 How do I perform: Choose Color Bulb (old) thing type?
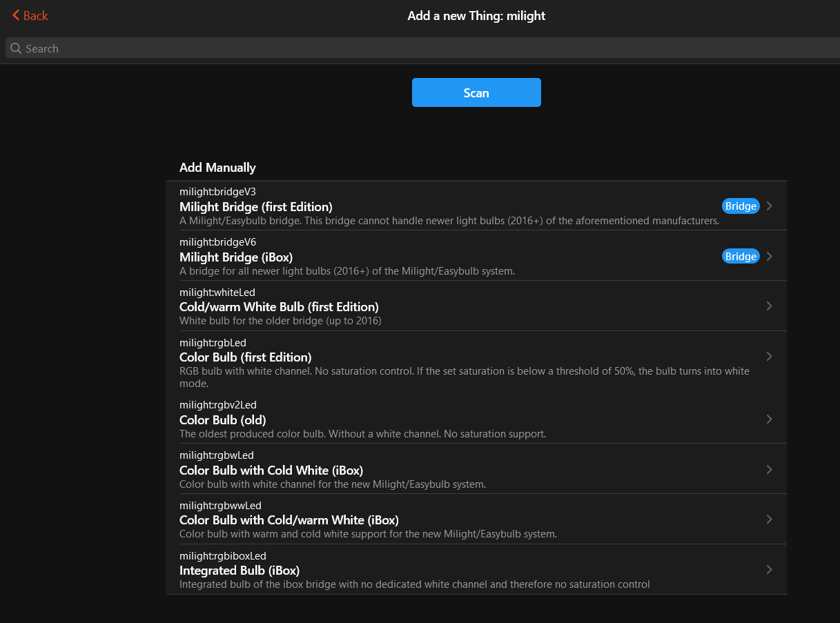tap(222, 420)
